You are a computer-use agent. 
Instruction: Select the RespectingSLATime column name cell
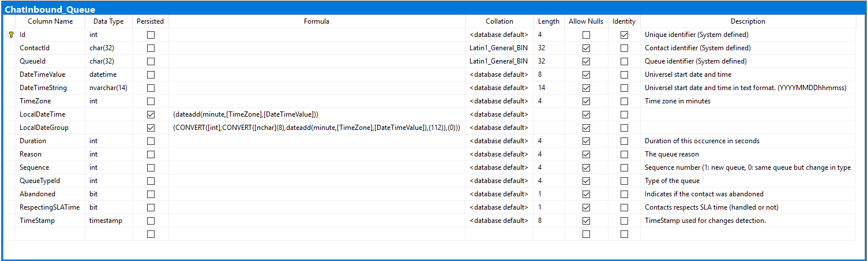tap(50, 207)
